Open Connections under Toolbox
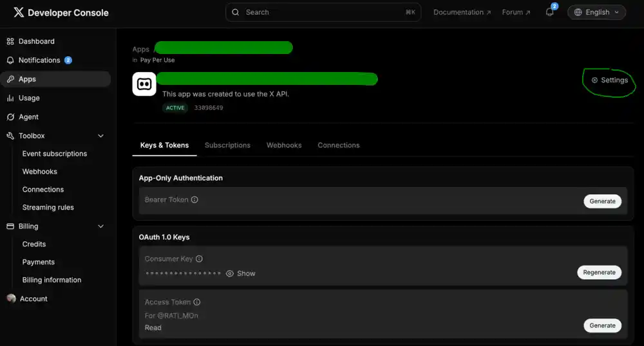644x346 pixels. tap(43, 190)
